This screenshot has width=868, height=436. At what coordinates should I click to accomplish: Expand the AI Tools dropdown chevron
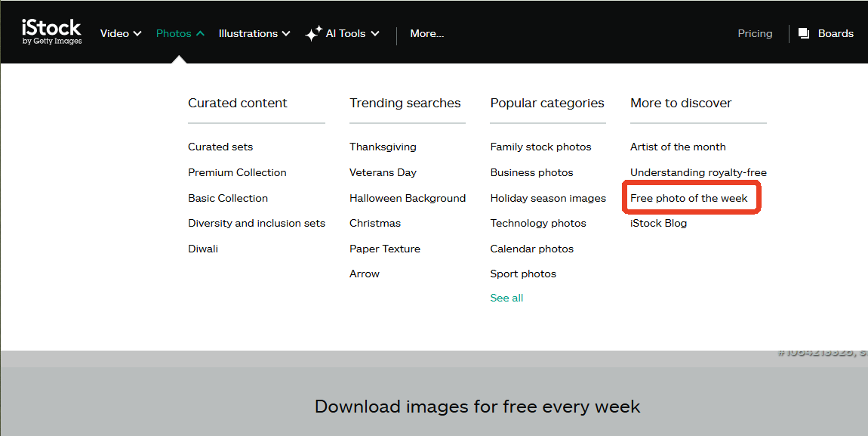click(x=375, y=33)
